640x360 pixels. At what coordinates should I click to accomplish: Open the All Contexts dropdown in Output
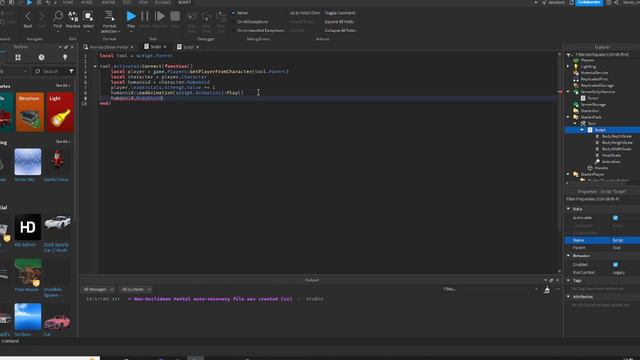click(136, 289)
